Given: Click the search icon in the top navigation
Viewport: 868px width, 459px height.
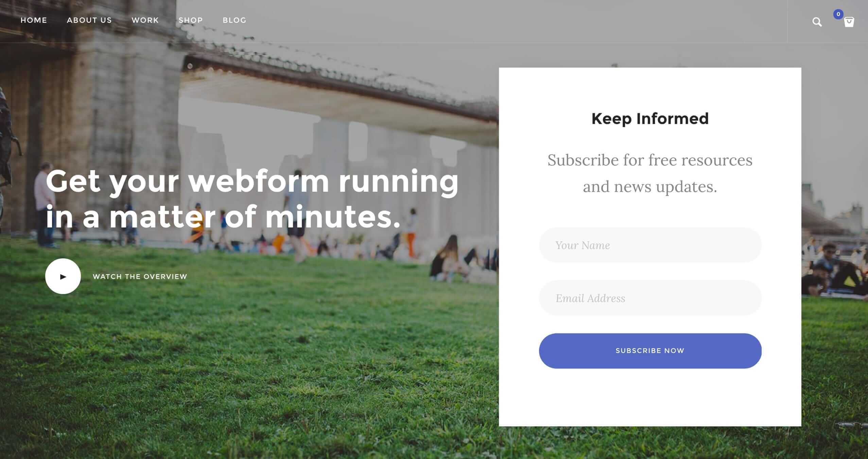Looking at the screenshot, I should [817, 22].
